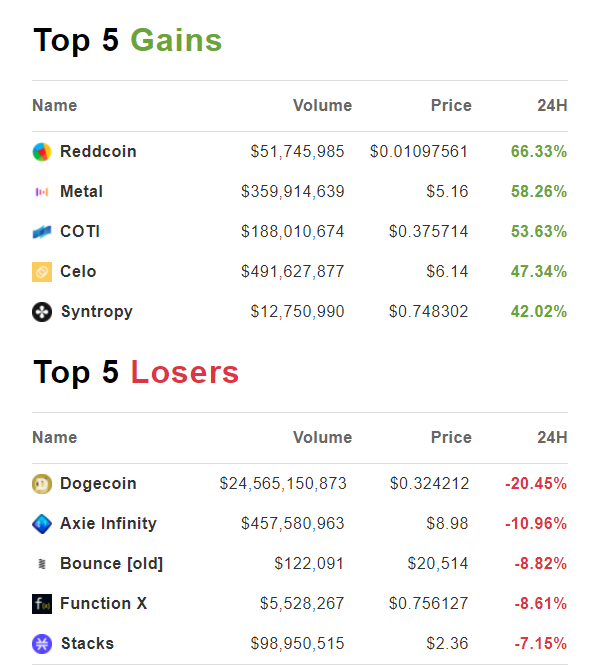The height and width of the screenshot is (665, 600).
Task: Click the Celo coin icon
Action: click(42, 272)
